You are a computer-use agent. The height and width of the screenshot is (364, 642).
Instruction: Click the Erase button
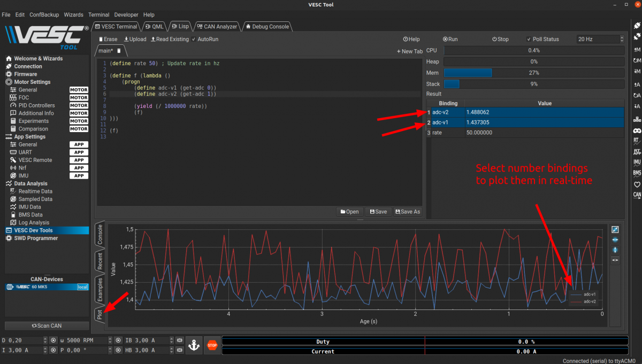(108, 39)
